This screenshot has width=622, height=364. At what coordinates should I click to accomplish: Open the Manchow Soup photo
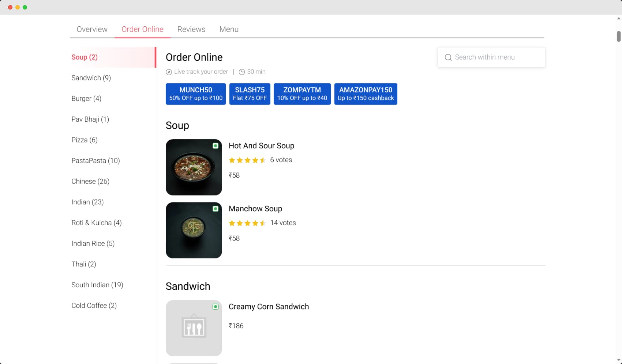(194, 230)
